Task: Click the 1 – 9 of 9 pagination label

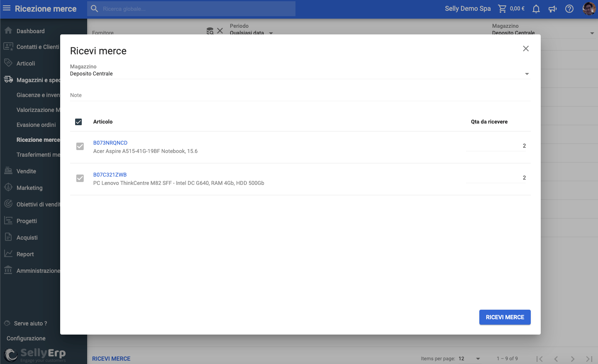Action: [507, 359]
